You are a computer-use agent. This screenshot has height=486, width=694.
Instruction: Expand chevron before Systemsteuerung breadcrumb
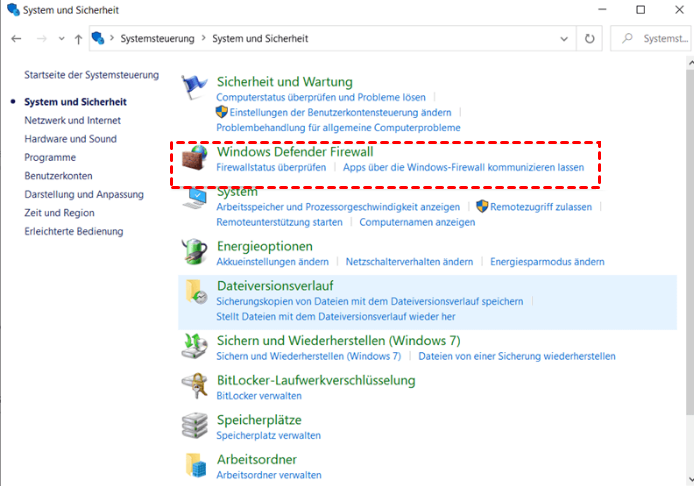tap(112, 39)
